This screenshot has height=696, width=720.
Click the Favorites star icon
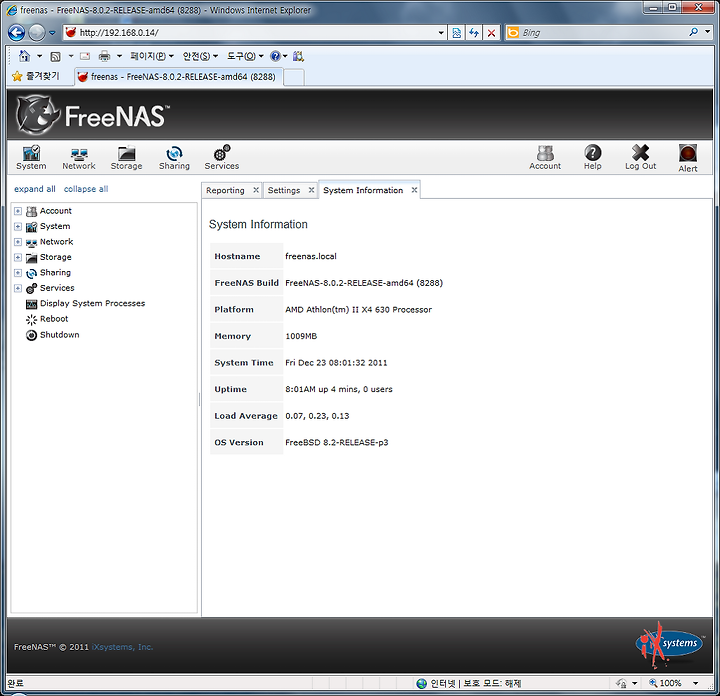pos(17,76)
